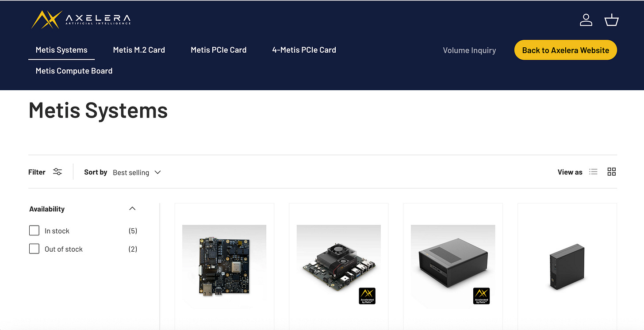This screenshot has height=330, width=644.
Task: Open the Metis PCIe Card menu item
Action: click(218, 50)
